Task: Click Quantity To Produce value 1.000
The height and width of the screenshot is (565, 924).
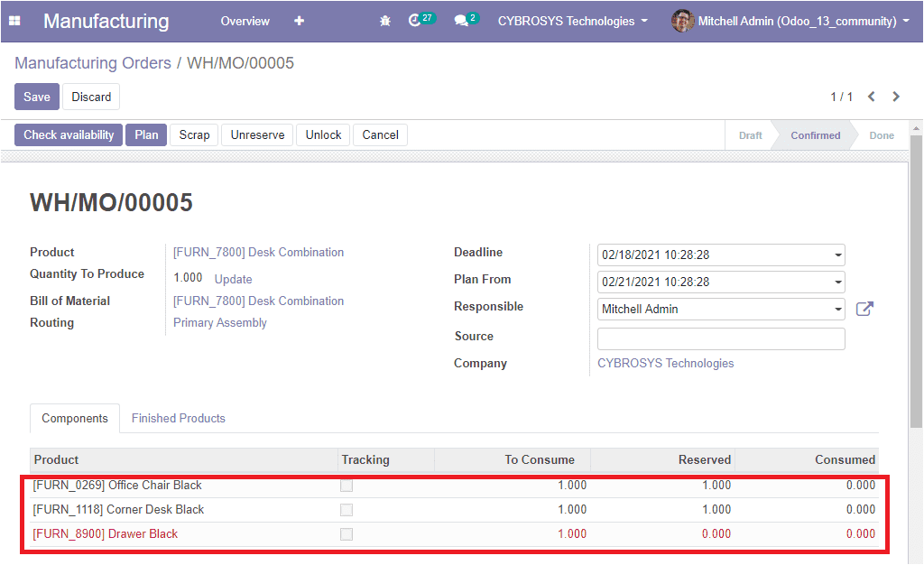Action: (188, 277)
